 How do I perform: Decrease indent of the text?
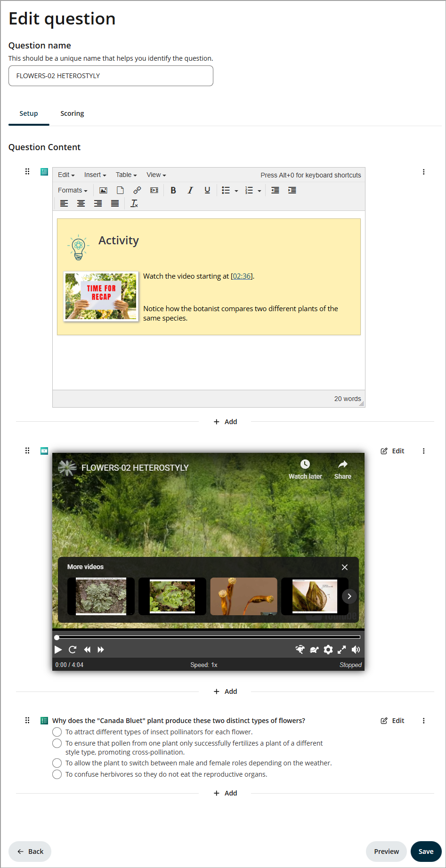(x=275, y=190)
